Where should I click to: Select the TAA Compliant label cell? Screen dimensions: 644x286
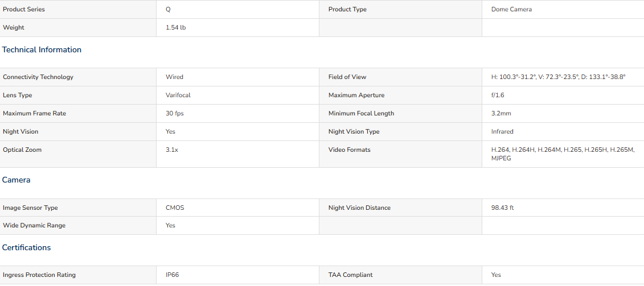pos(400,275)
